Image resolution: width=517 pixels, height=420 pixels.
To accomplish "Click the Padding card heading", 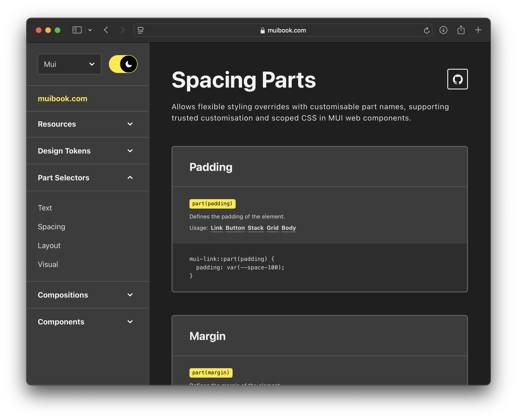I will 211,167.
